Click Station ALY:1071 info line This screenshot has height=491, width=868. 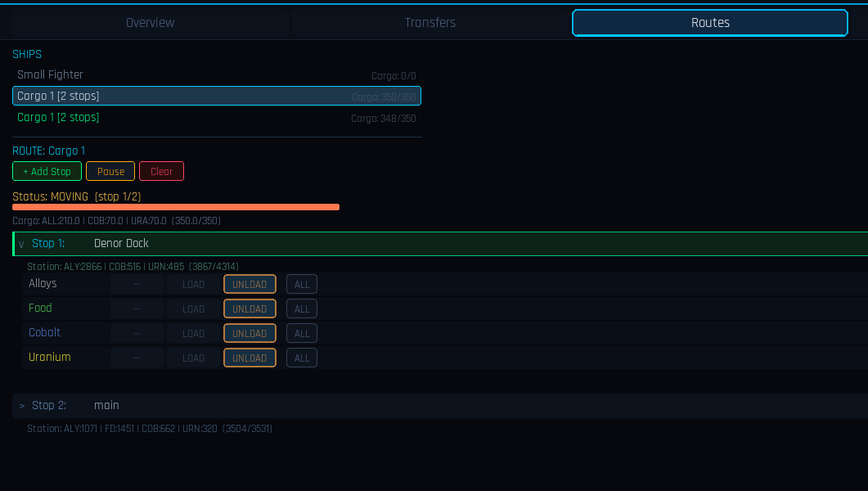(150, 429)
